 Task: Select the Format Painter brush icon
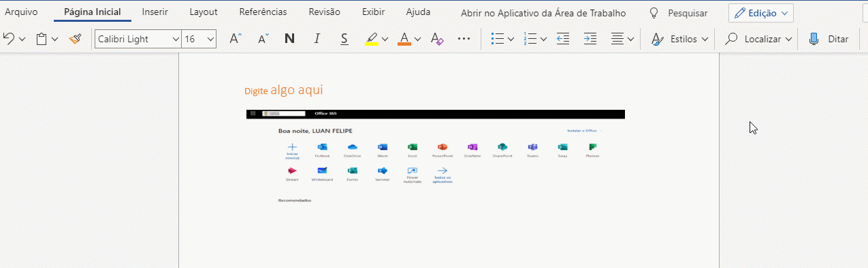pyautogui.click(x=75, y=39)
